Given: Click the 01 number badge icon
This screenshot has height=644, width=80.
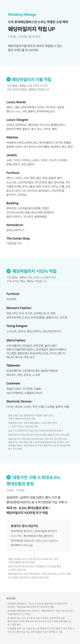Looking at the screenshot, I should click(9, 80).
